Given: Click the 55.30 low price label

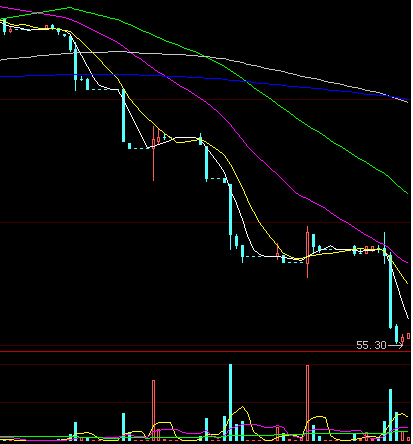Looking at the screenshot, I should 371,345.
